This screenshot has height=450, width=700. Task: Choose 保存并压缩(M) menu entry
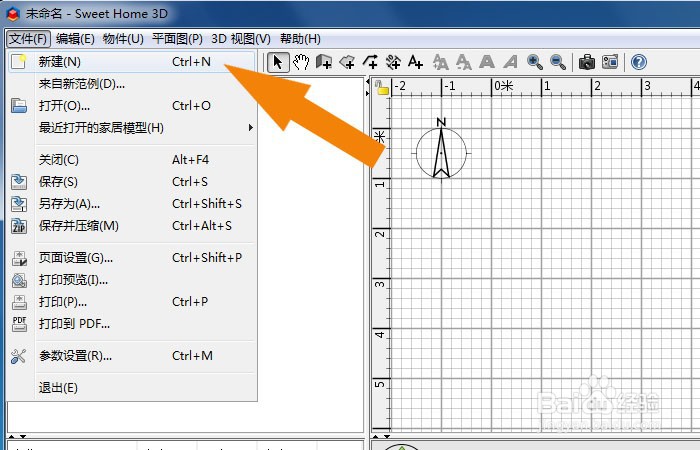(x=132, y=226)
